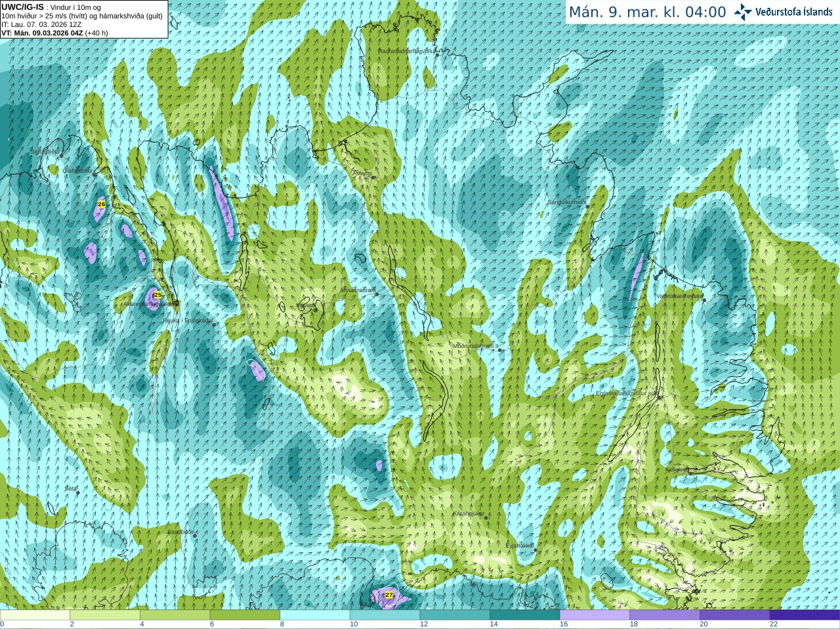Select the Reykir í Fnjóskadal station dot
This screenshot has height=629, width=840.
[214, 324]
